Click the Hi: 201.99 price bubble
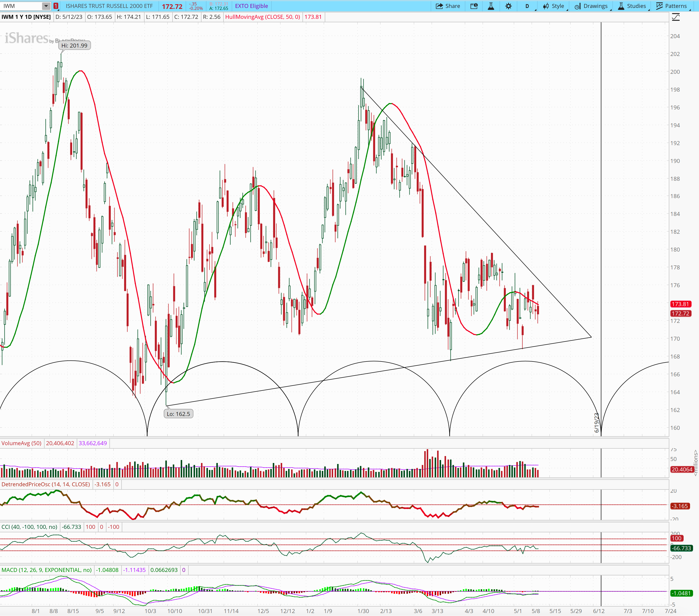This screenshot has width=699, height=616. point(74,46)
